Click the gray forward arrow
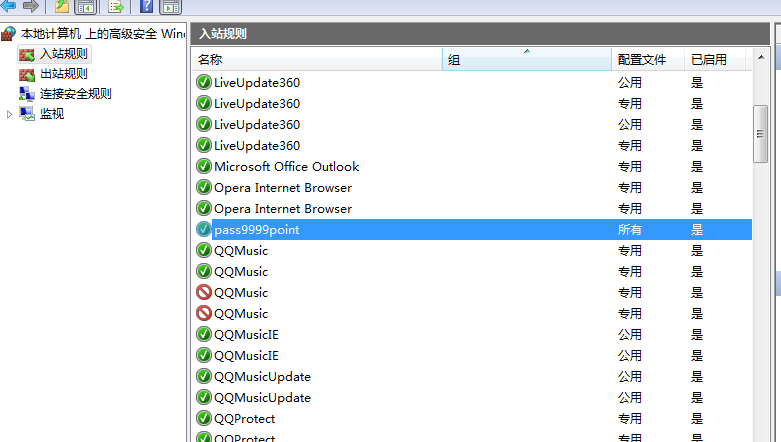Viewport: 781px width, 442px height. pos(30,6)
